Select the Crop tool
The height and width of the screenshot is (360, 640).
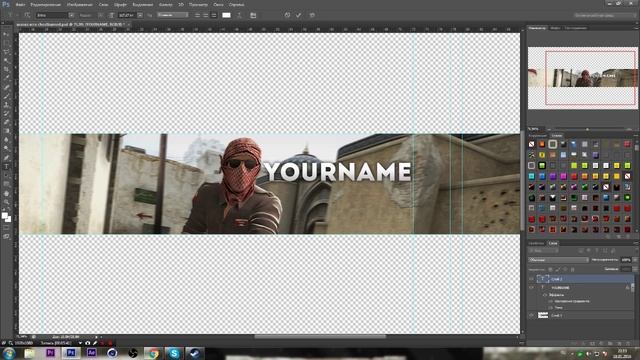6,69
